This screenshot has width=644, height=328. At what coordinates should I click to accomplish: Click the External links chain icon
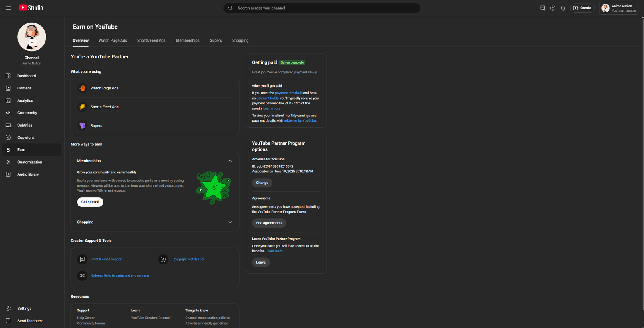coord(82,276)
